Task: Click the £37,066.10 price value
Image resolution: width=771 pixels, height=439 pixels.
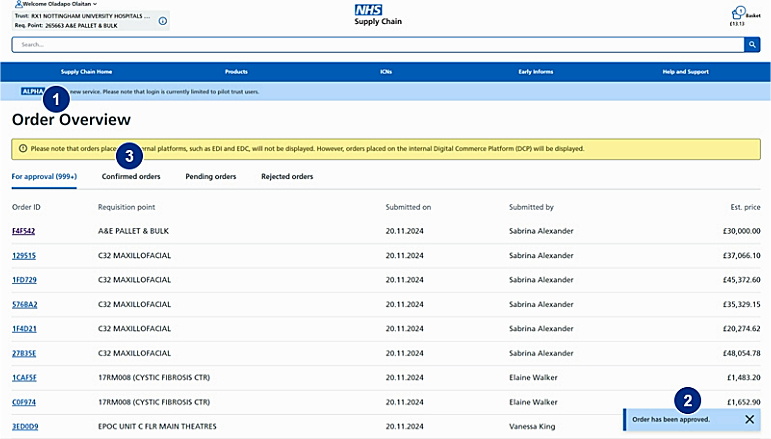Action: pyautogui.click(x=741, y=256)
